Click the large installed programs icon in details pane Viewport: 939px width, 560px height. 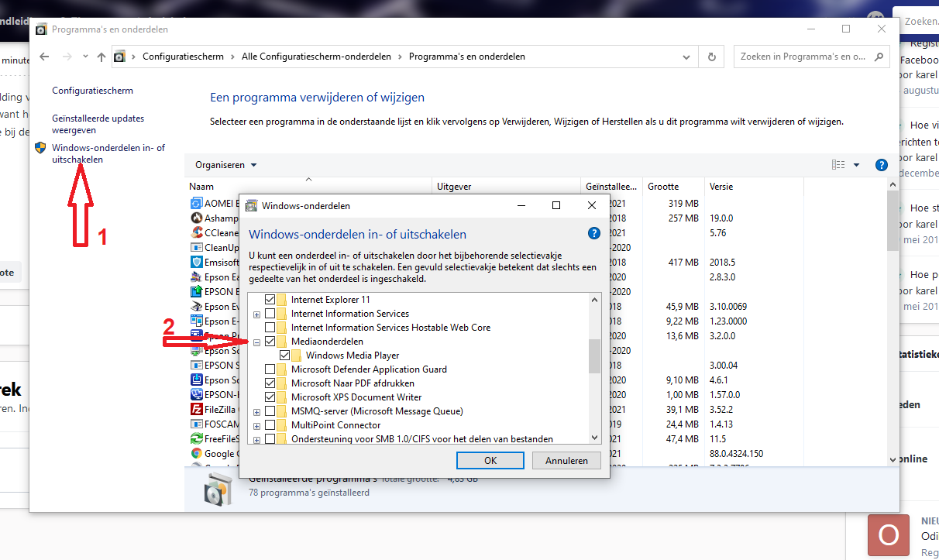pos(217,489)
